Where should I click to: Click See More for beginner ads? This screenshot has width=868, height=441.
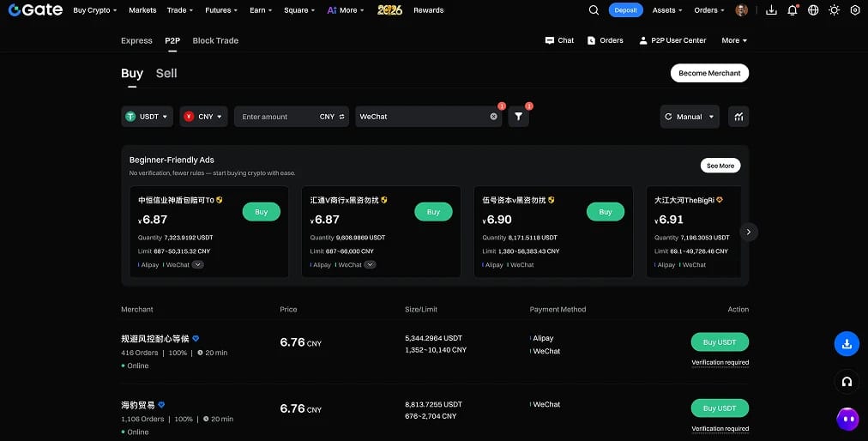coord(720,166)
